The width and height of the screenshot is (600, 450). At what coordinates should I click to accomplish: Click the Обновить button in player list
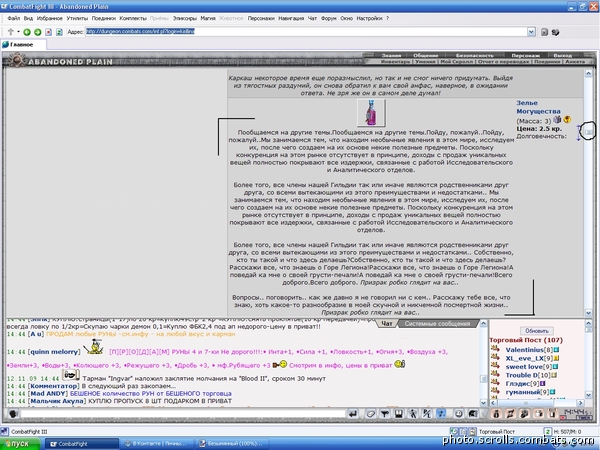tap(537, 331)
